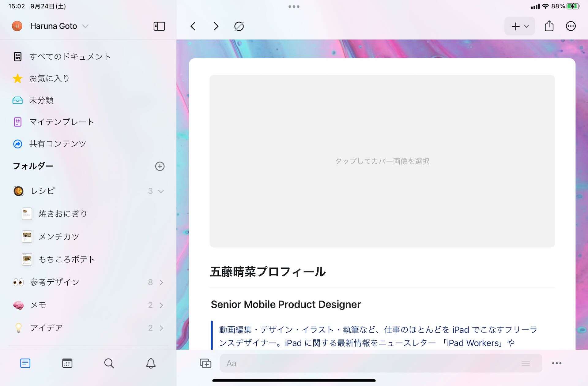Open notifications bell icon
The height and width of the screenshot is (386, 588).
151,363
